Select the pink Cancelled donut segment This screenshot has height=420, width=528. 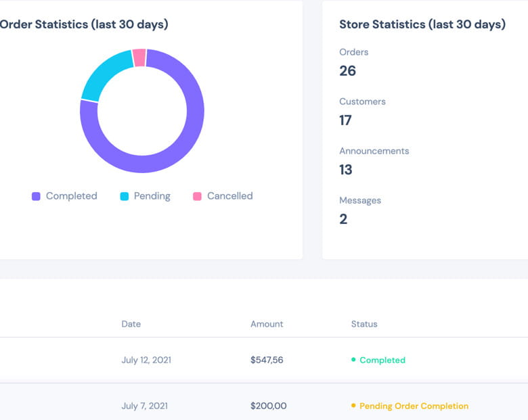[139, 58]
